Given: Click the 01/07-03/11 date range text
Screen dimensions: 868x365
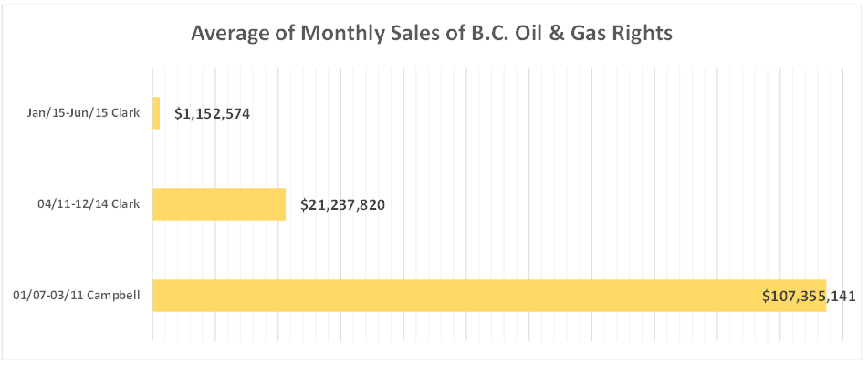Looking at the screenshot, I should pyautogui.click(x=48, y=296).
